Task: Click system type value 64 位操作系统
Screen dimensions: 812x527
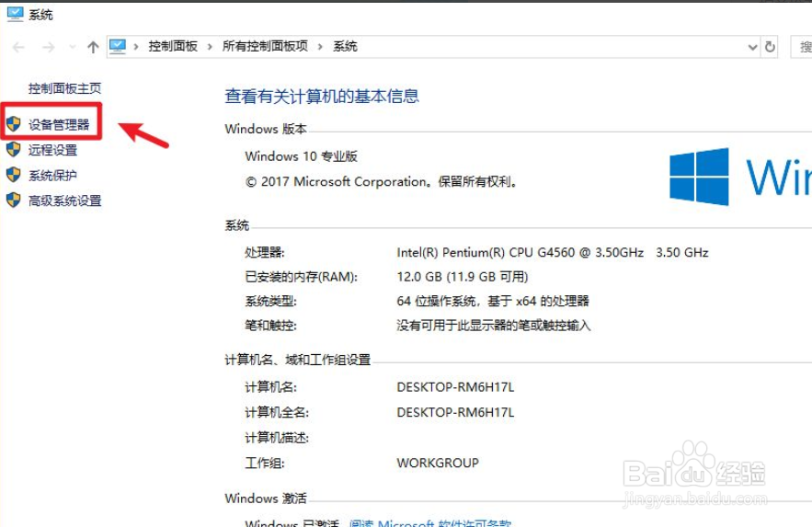Action: pos(493,302)
